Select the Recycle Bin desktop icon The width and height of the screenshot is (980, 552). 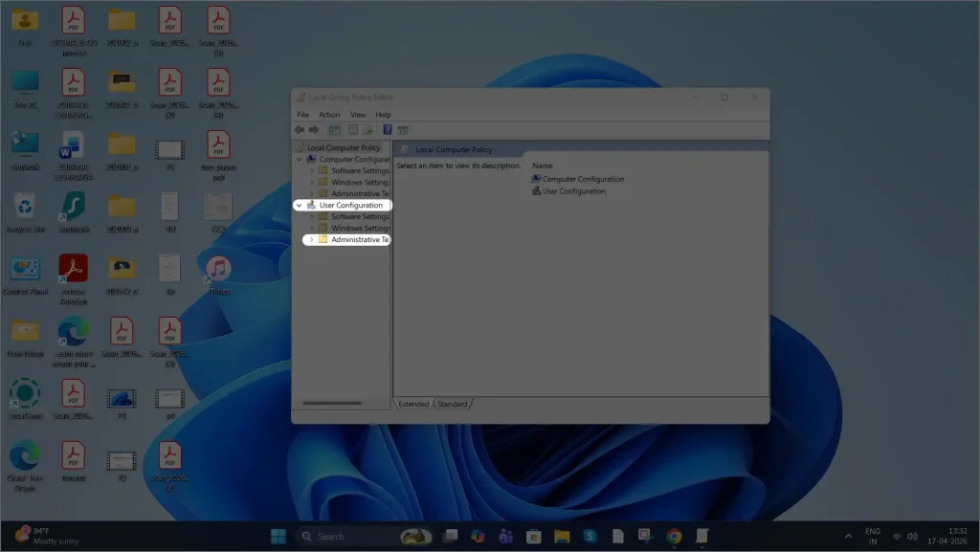pyautogui.click(x=25, y=213)
